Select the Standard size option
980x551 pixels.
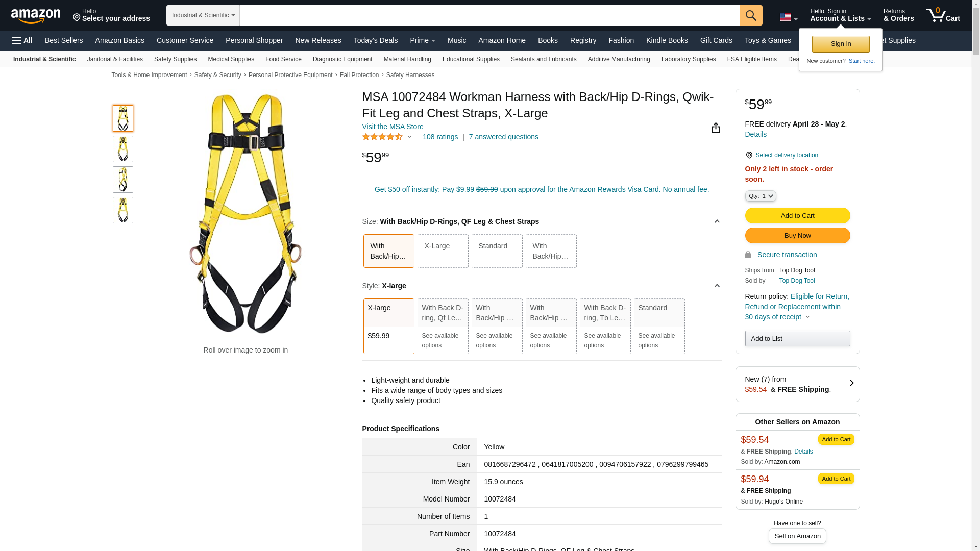(497, 251)
